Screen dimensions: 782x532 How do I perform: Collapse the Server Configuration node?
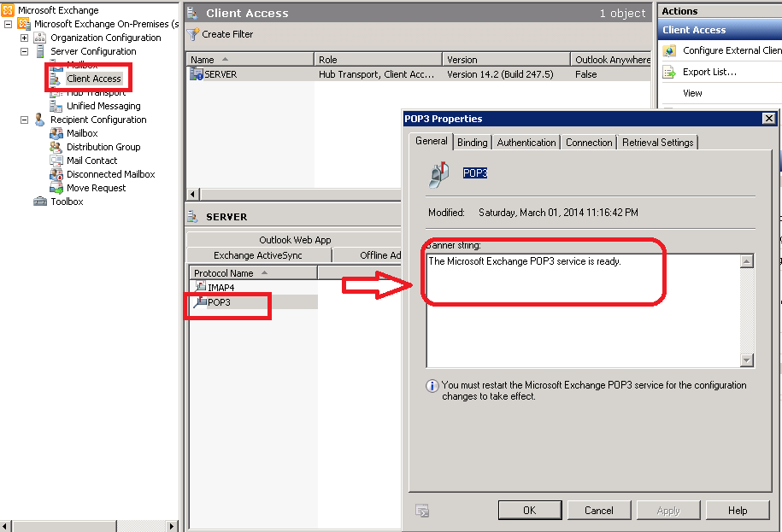(x=24, y=51)
